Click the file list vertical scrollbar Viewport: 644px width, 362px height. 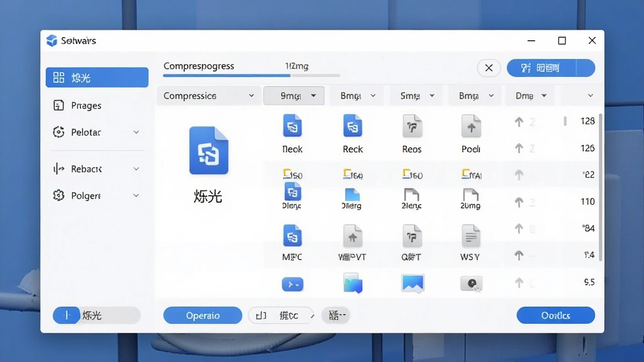(601, 187)
